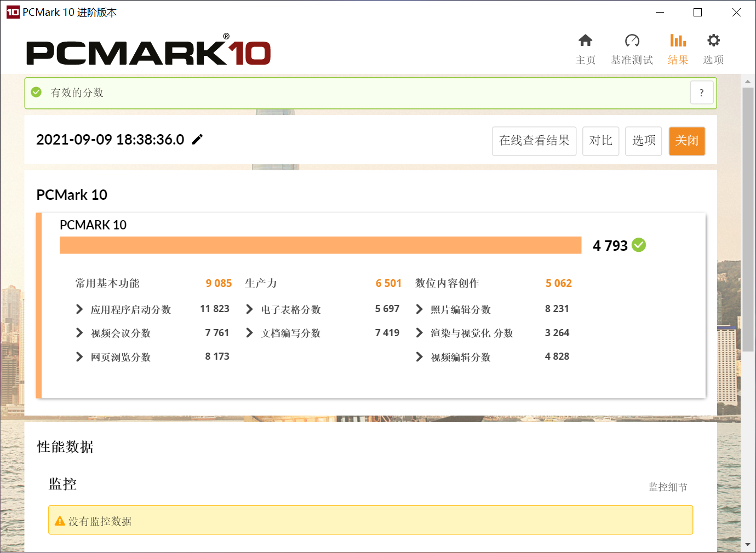
Task: Click the PCMark 10 title bar app icon
Action: [x=13, y=12]
